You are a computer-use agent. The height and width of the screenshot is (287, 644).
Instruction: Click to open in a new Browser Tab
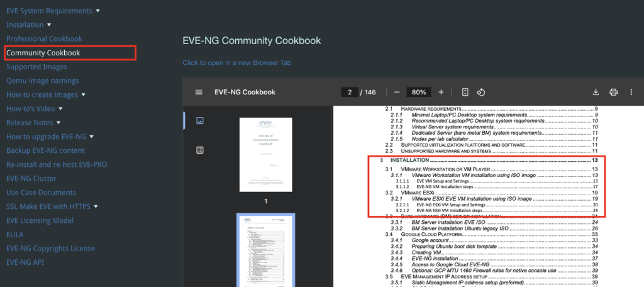pyautogui.click(x=237, y=62)
